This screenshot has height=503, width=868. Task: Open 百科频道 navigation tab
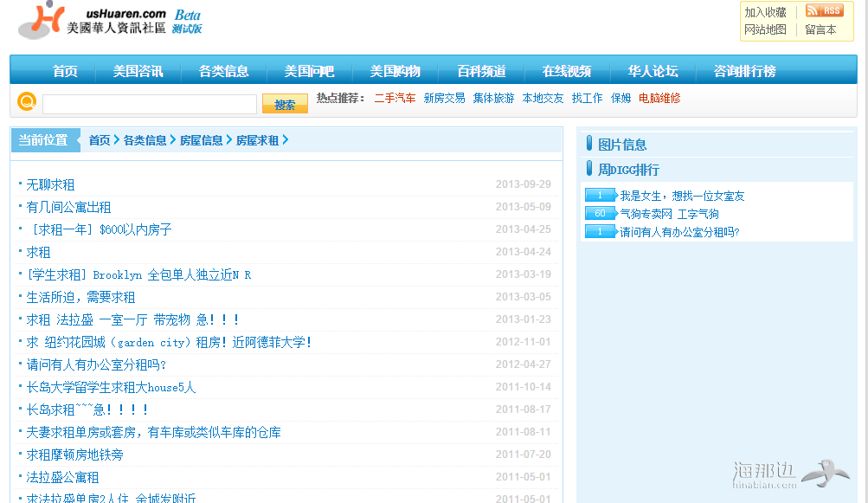pyautogui.click(x=481, y=71)
